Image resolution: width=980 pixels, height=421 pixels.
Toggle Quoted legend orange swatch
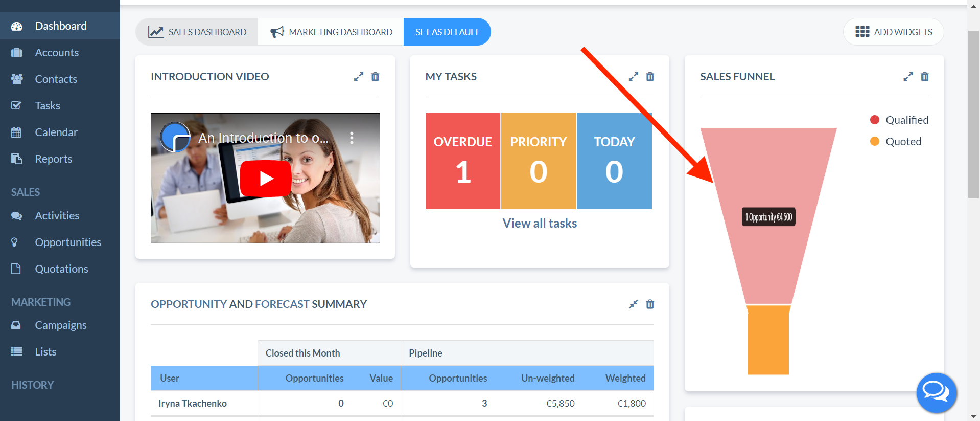[875, 141]
